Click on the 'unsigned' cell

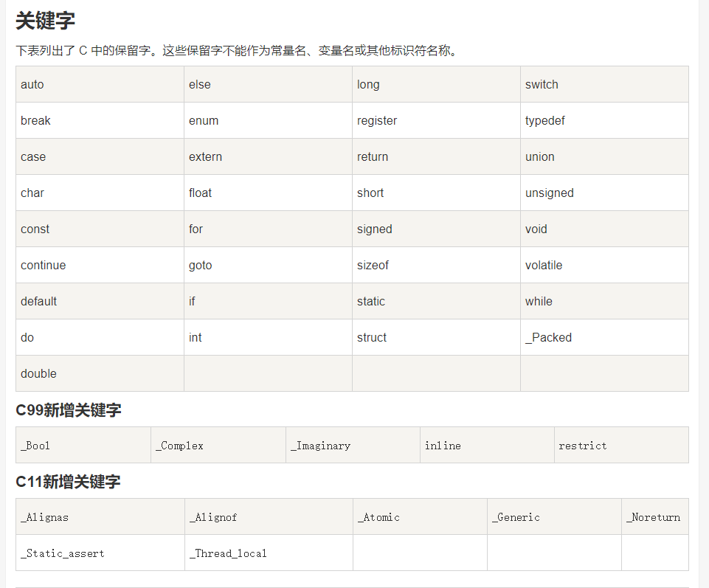pyautogui.click(x=549, y=193)
